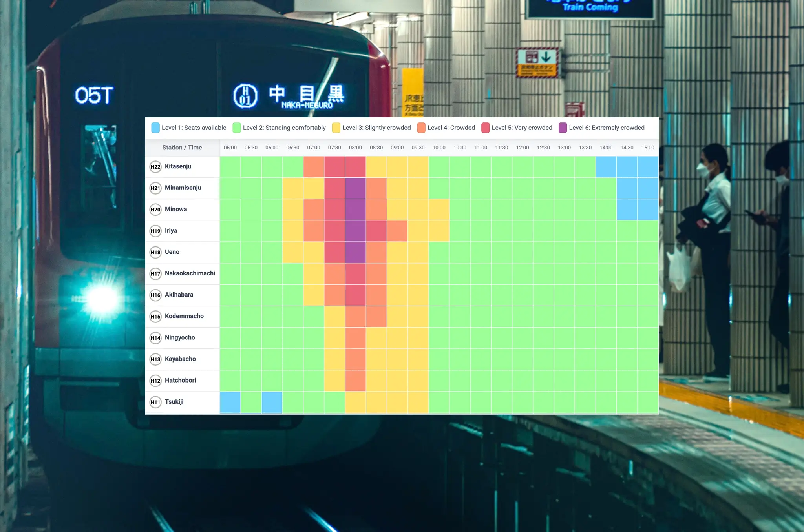This screenshot has height=532, width=804.
Task: Select the Kayabacho station name
Action: (x=180, y=359)
